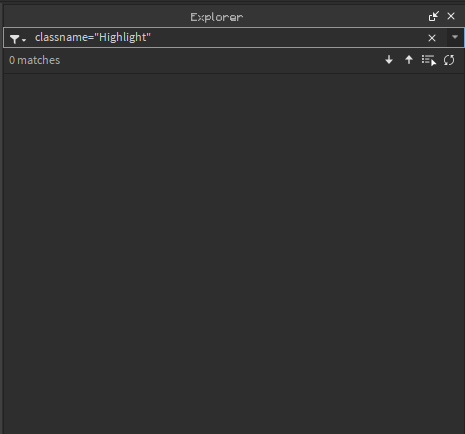Click the blank space beside 0 matches
This screenshot has height=434, width=465.
tap(220, 60)
